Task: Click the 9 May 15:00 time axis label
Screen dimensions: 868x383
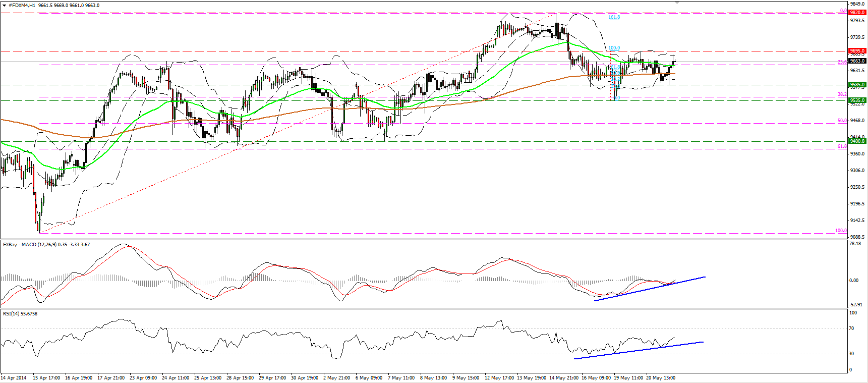Action: point(466,377)
